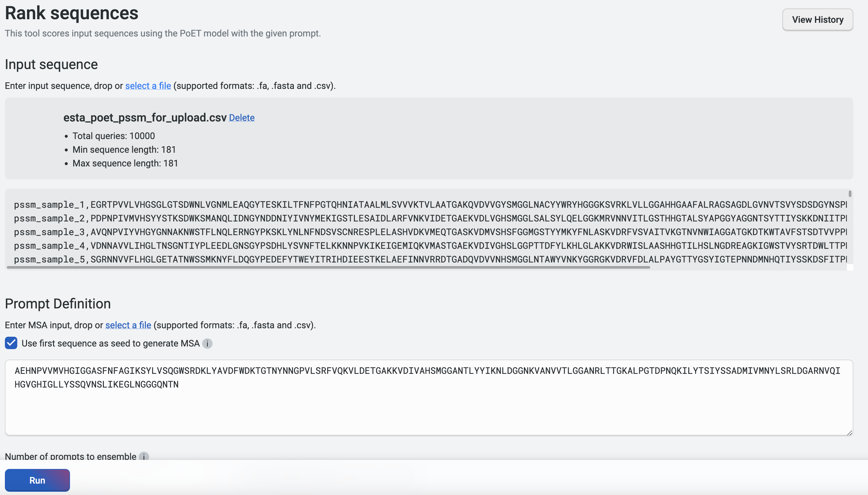Delete the uploaded esta_poet_pssm_for_upload.csv file
Screen dimensions: 868x495
coord(241,118)
